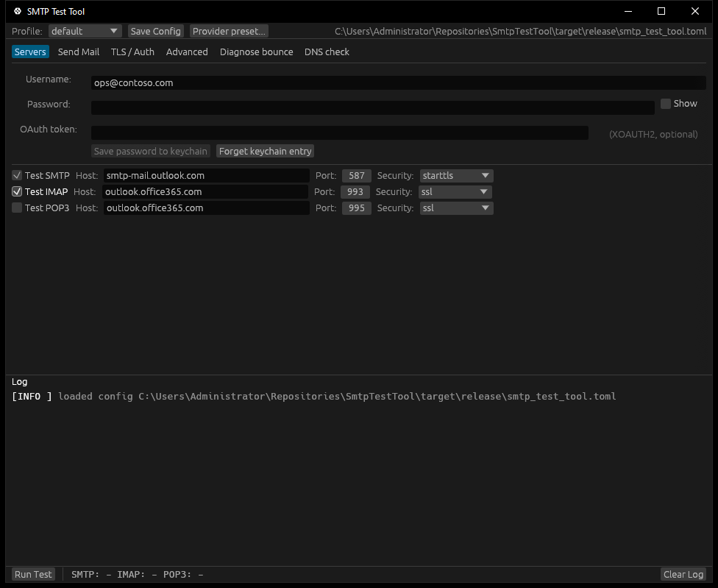This screenshot has height=588, width=718.
Task: Open the IMAP Security ssl dropdown
Action: pyautogui.click(x=455, y=191)
